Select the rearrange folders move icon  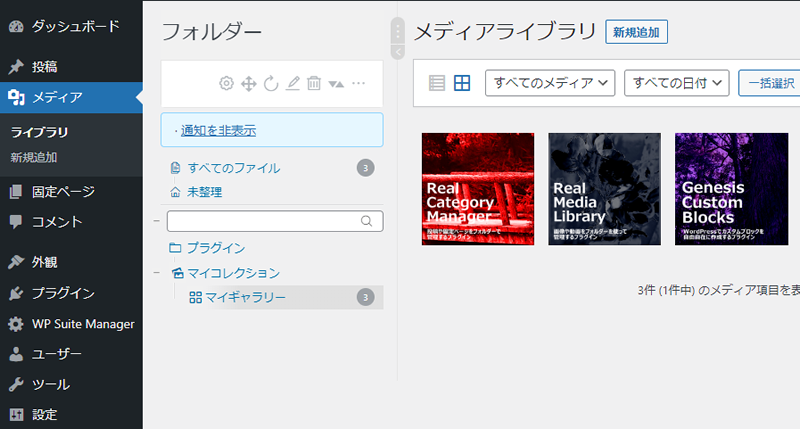click(x=248, y=83)
